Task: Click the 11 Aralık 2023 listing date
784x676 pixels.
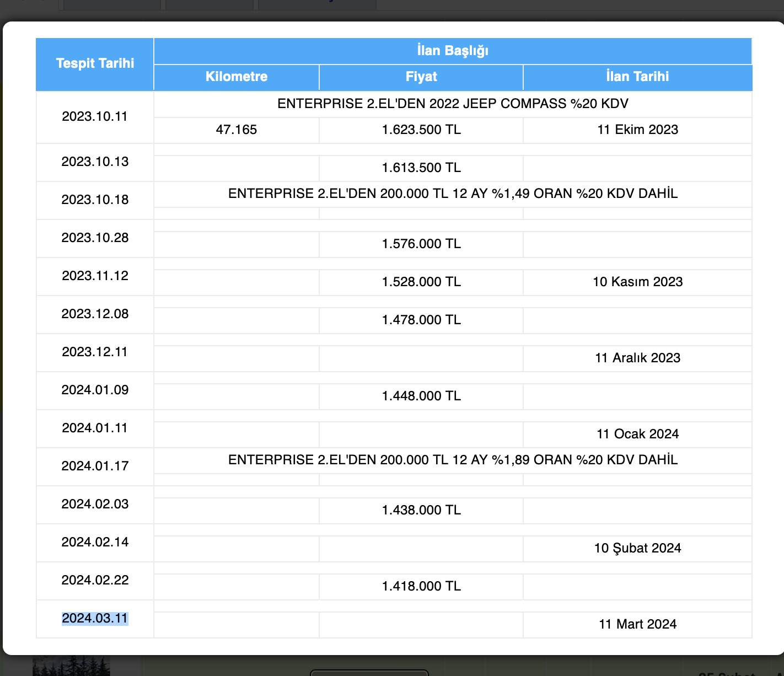Action: click(637, 358)
